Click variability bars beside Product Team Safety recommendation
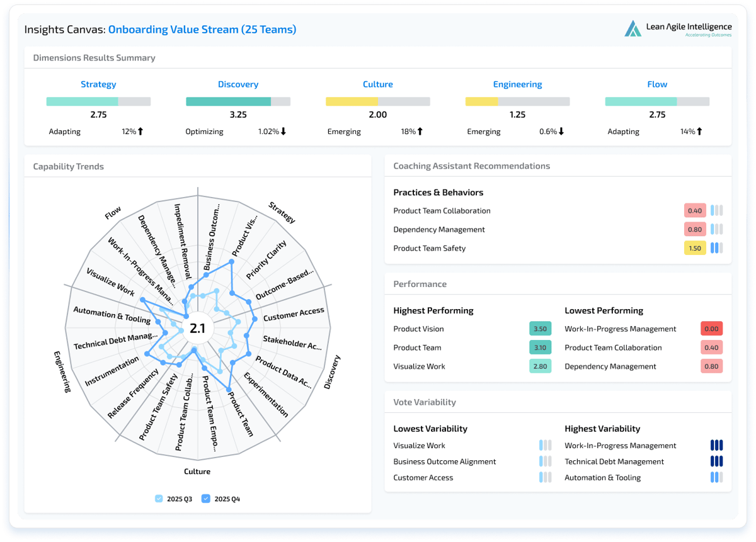The width and height of the screenshot is (756, 542). pyautogui.click(x=716, y=248)
